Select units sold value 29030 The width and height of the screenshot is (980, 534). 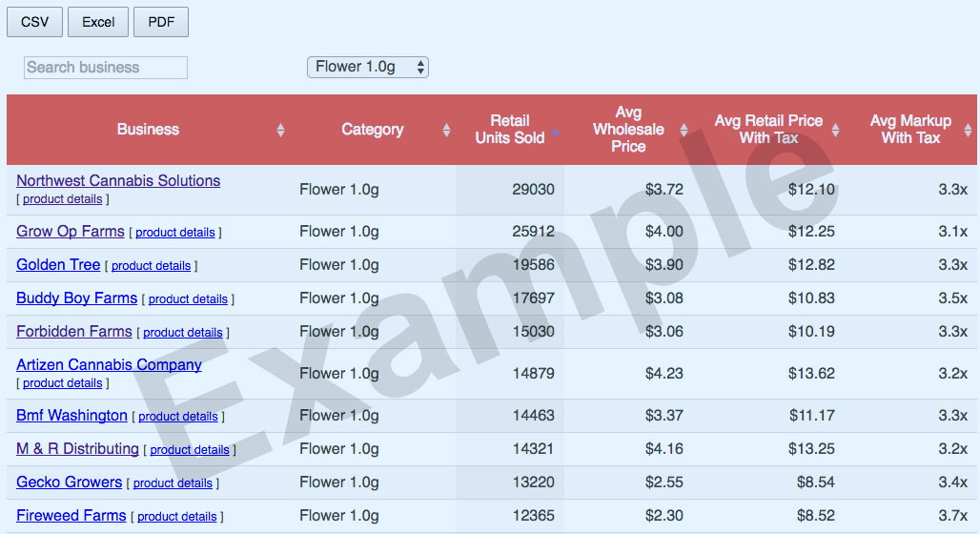click(x=533, y=190)
